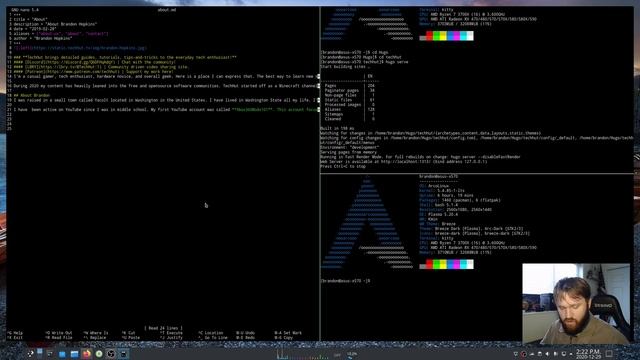Image resolution: width=640 pixels, height=360 pixels.
Task: Click the red swatch in the lower neofetch palette
Action: coord(429,264)
